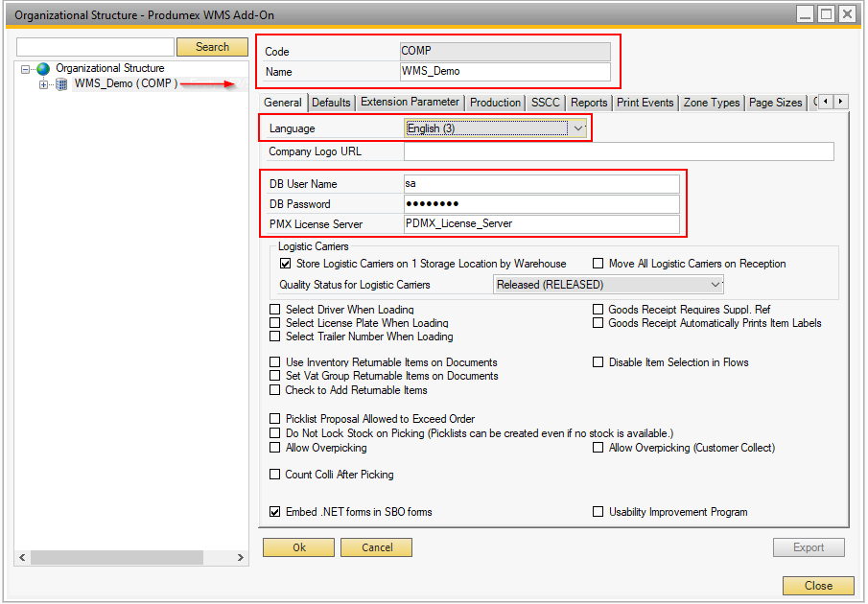The width and height of the screenshot is (868, 604).
Task: Click the tree panel horizontal scrollbar
Action: [117, 557]
